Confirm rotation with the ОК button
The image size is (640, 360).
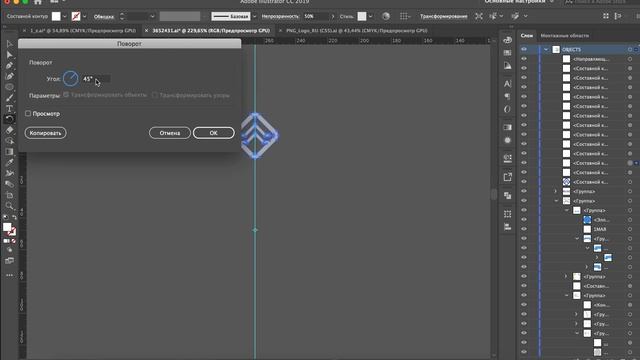(213, 133)
